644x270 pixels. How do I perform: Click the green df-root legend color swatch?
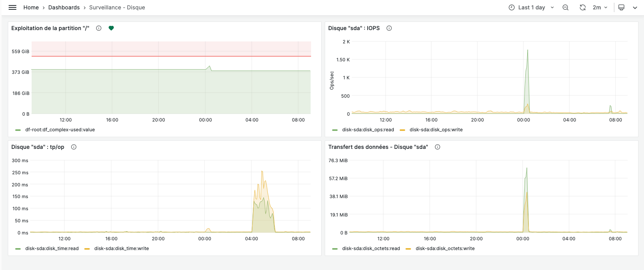(x=18, y=130)
